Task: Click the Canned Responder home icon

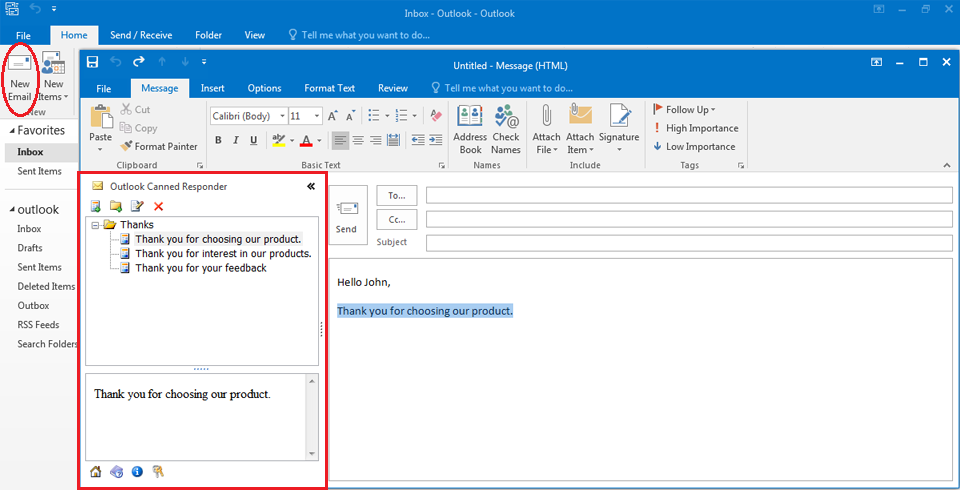Action: coord(96,472)
